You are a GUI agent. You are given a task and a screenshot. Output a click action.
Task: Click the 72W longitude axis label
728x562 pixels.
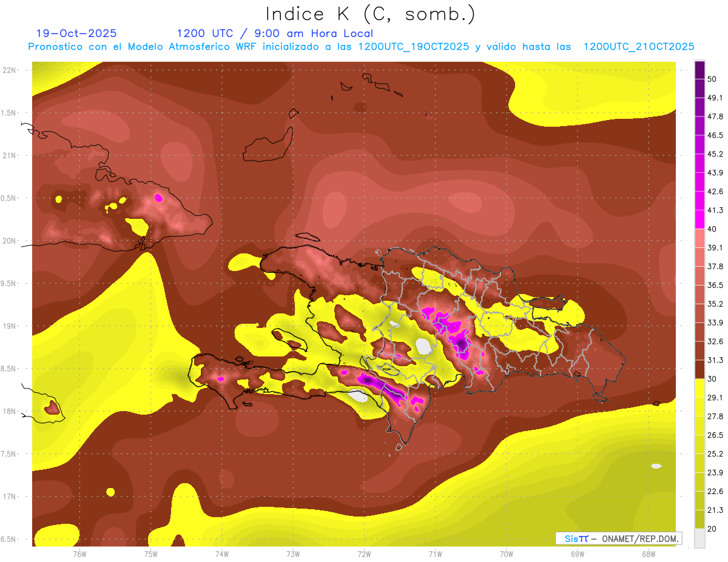364,554
